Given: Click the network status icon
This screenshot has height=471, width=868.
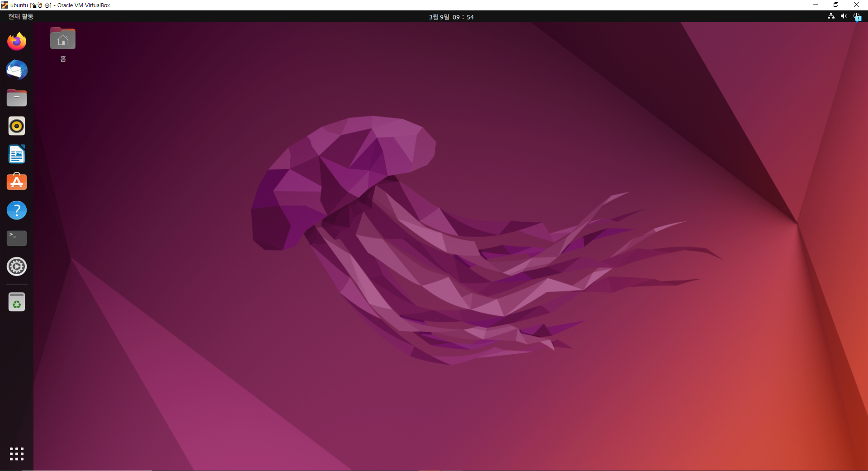Looking at the screenshot, I should [x=831, y=16].
